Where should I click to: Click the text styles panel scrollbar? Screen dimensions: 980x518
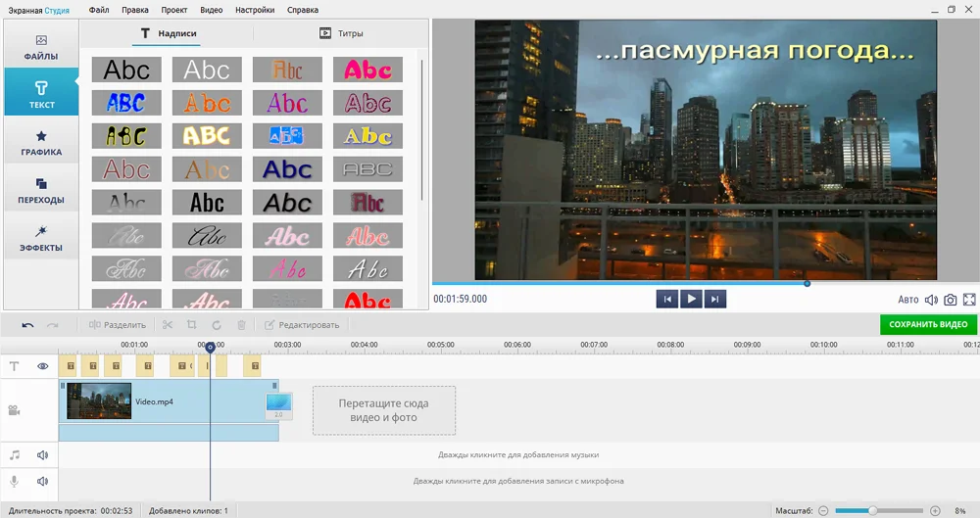pos(422,130)
